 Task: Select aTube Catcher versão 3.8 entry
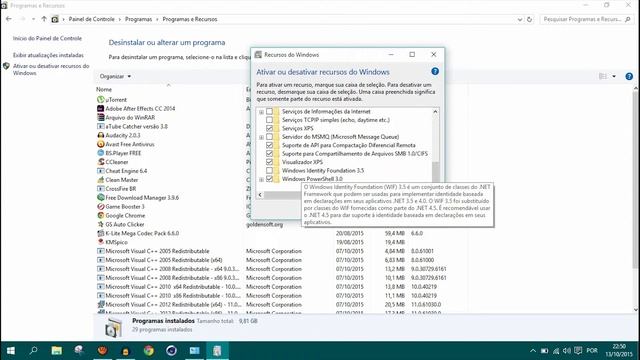[x=136, y=127]
